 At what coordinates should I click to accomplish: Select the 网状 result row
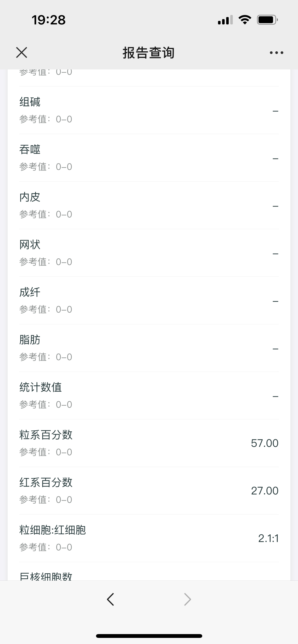click(149, 253)
